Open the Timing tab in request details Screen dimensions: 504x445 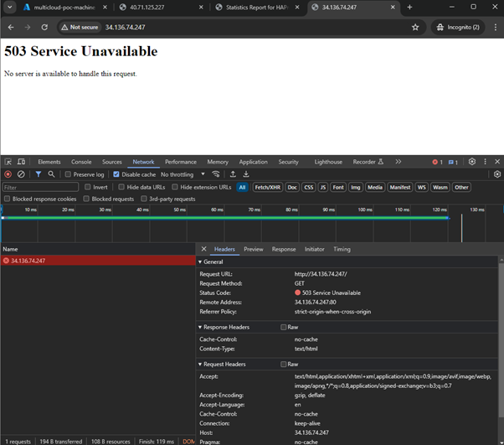(x=342, y=249)
